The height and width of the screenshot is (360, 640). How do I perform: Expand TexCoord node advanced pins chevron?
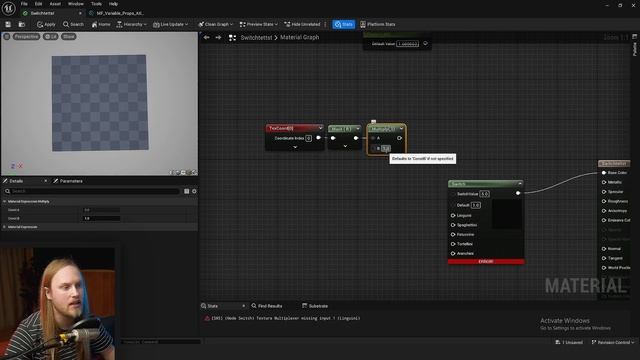coord(295,147)
